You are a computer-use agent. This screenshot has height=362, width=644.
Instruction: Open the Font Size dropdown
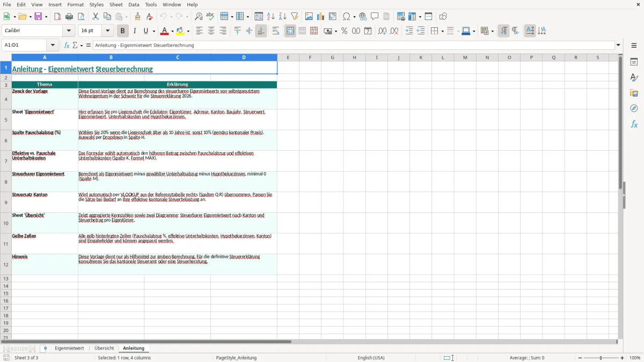[x=107, y=31]
